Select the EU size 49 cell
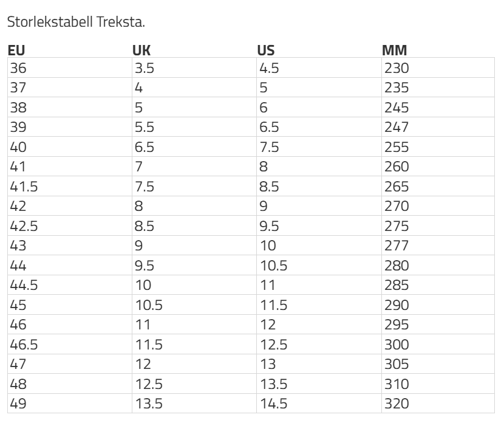 (x=70, y=403)
